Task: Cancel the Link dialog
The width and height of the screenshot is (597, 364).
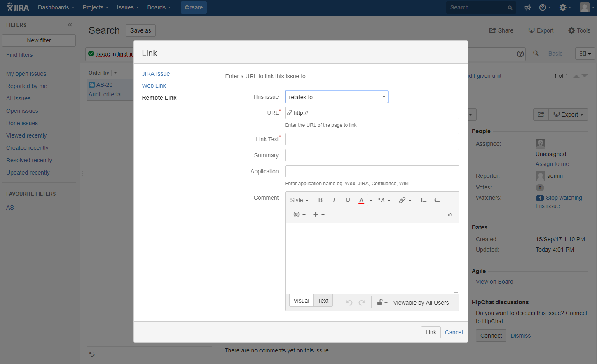Action: 454,332
